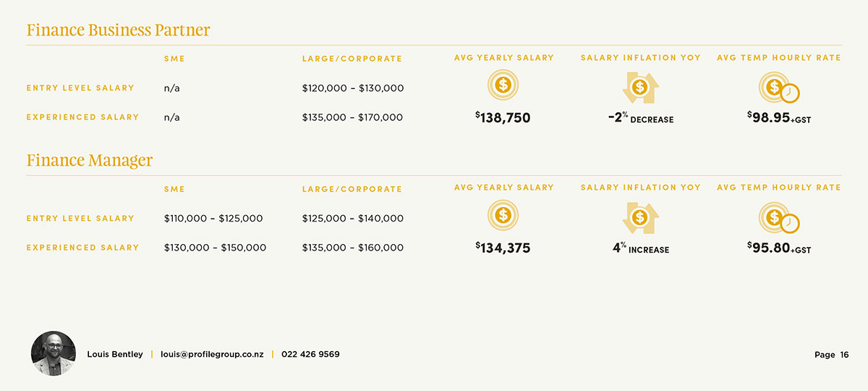The height and width of the screenshot is (391, 868).
Task: Click Finance Business Partner temp hourly rate clock icon
Action: click(778, 88)
